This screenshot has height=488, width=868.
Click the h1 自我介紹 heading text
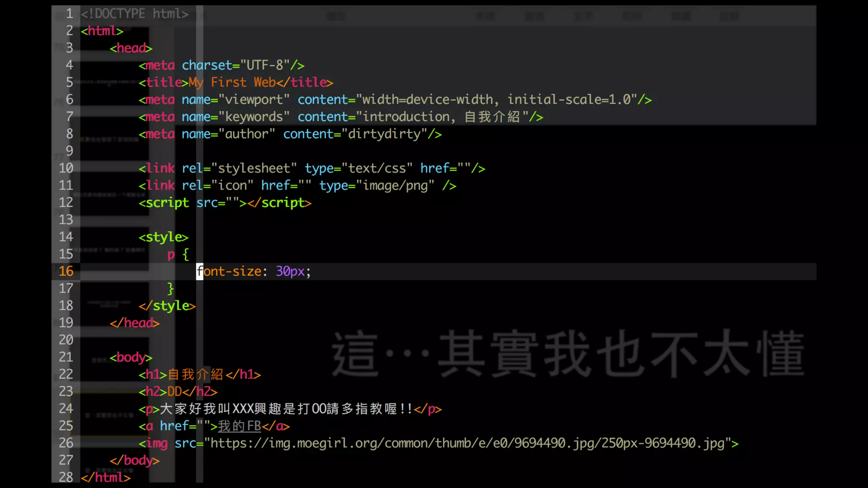pyautogui.click(x=195, y=374)
